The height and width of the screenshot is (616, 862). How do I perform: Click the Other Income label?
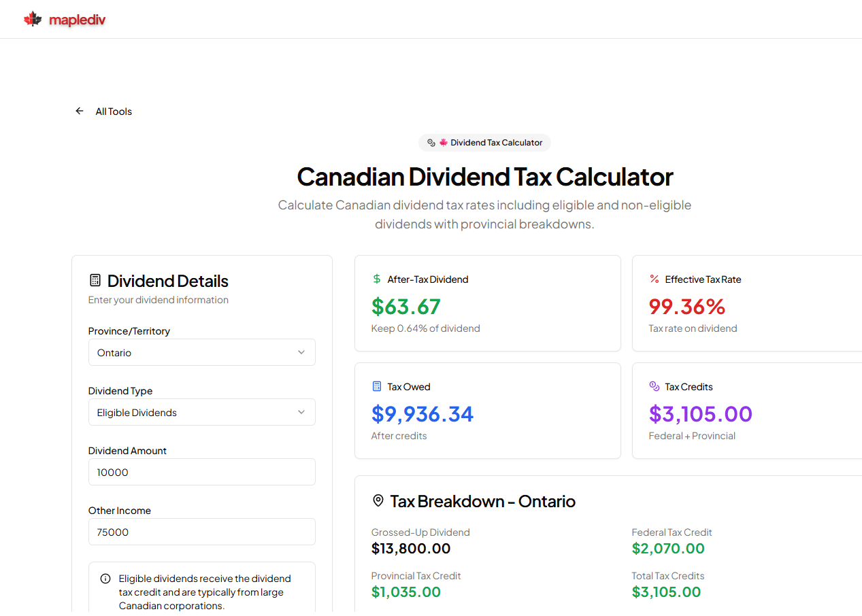click(x=120, y=511)
